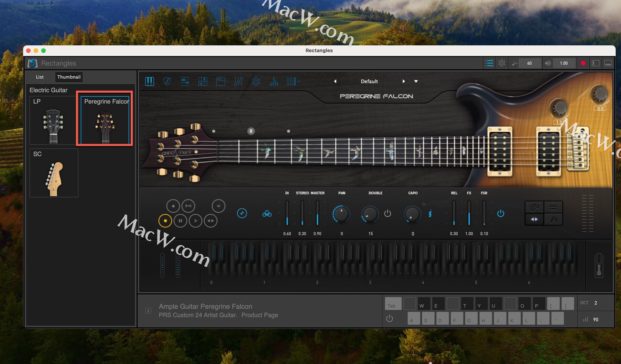
Task: Edit the volume value 1.00
Action: pyautogui.click(x=564, y=63)
